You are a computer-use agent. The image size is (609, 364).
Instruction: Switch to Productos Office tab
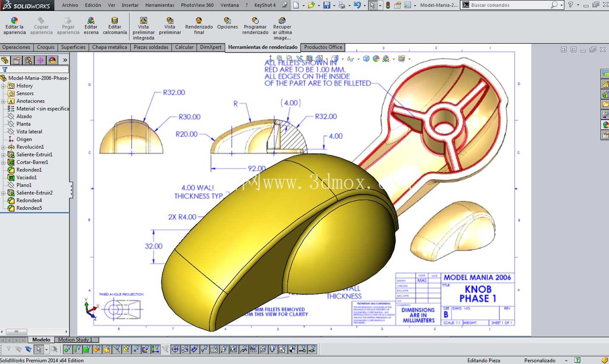pos(323,47)
